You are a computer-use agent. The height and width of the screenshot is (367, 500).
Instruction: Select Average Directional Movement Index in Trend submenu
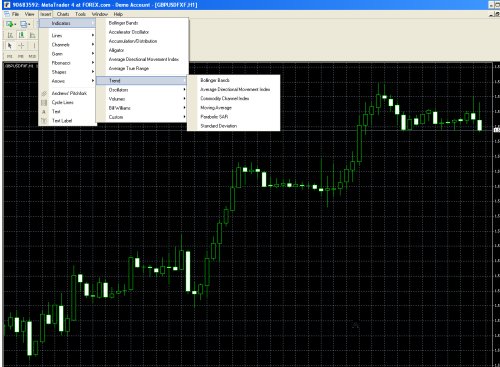[234, 89]
